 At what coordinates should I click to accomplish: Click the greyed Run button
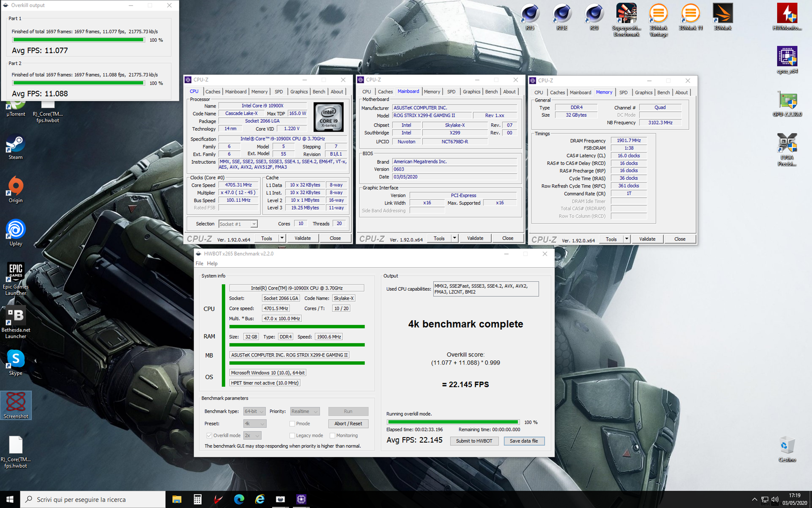coord(348,412)
